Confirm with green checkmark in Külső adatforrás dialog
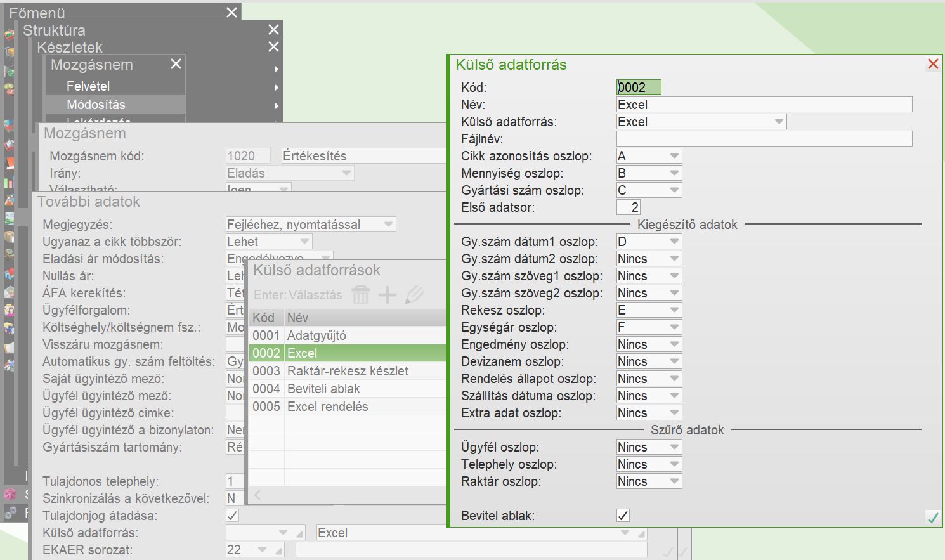Screen dimensions: 945x560 [x=933, y=518]
